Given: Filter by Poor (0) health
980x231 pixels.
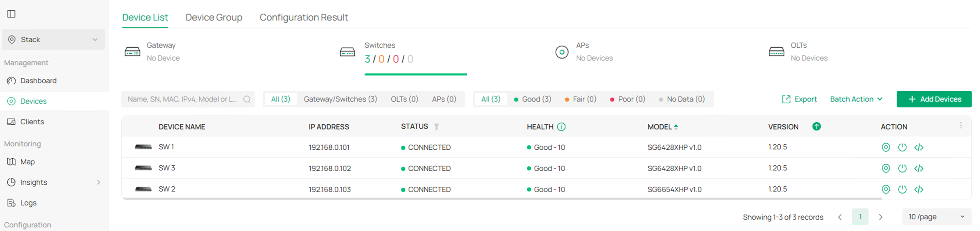Looking at the screenshot, I should click(x=627, y=99).
